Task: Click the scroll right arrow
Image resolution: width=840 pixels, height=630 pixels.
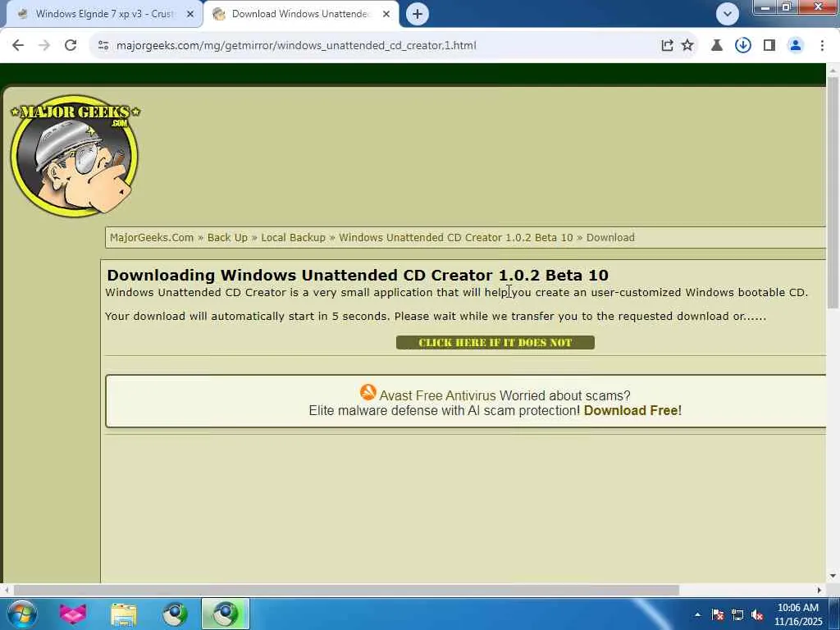Action: point(819,591)
